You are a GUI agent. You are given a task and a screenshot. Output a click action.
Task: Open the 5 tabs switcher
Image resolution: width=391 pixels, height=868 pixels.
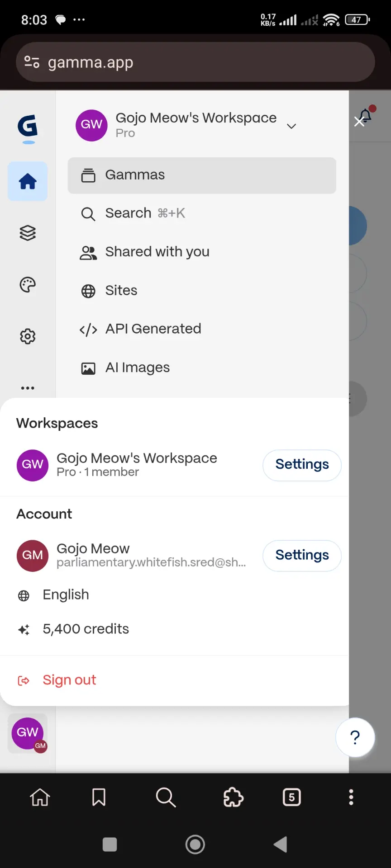pos(292,797)
